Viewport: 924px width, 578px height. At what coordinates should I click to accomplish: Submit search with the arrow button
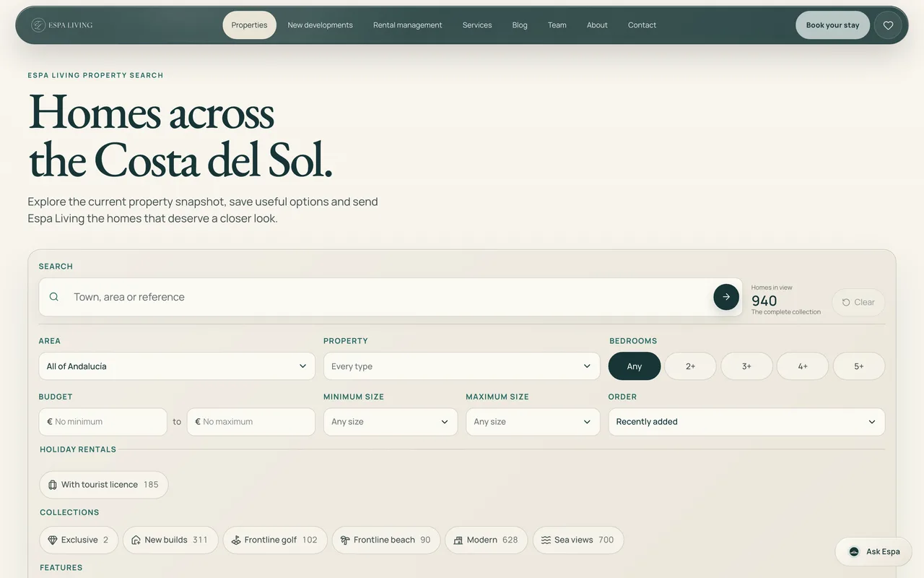pos(726,297)
